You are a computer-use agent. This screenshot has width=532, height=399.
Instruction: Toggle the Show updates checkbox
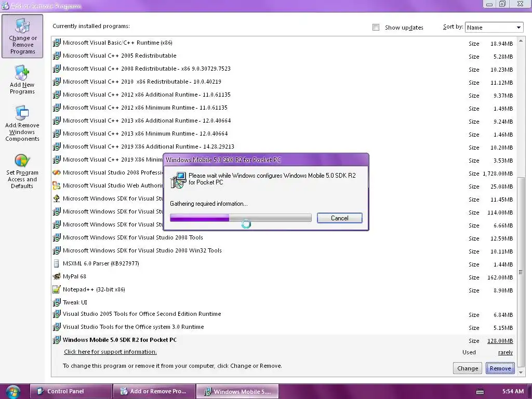click(376, 28)
